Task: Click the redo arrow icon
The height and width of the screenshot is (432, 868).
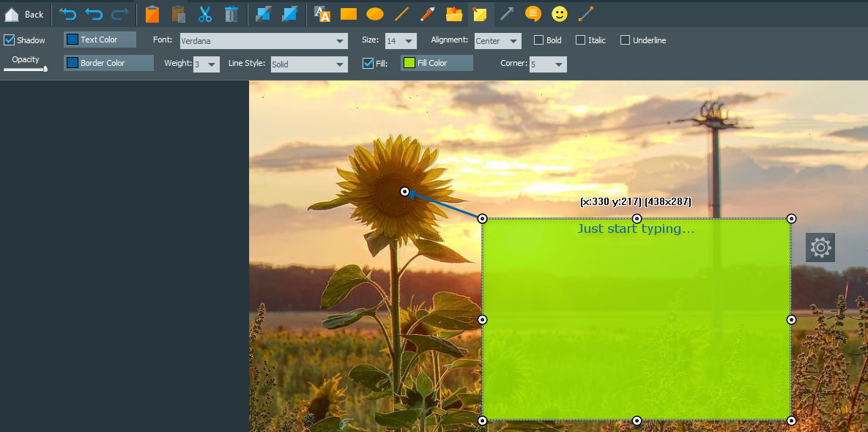Action: click(x=119, y=14)
